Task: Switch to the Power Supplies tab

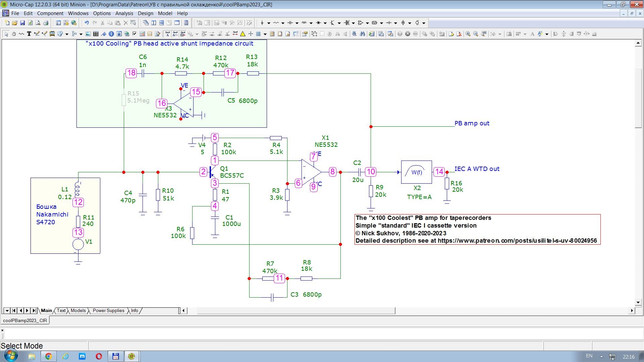Action: click(108, 311)
